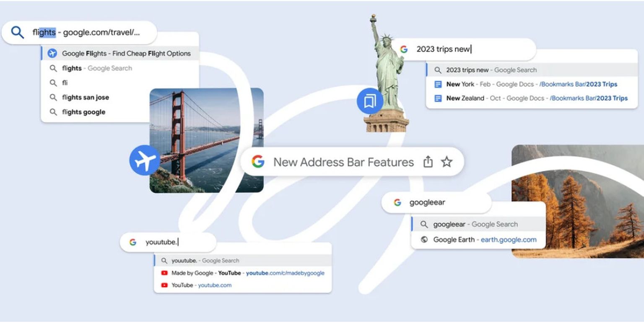
Task: Click the blue bookmarks circle badge
Action: click(370, 101)
